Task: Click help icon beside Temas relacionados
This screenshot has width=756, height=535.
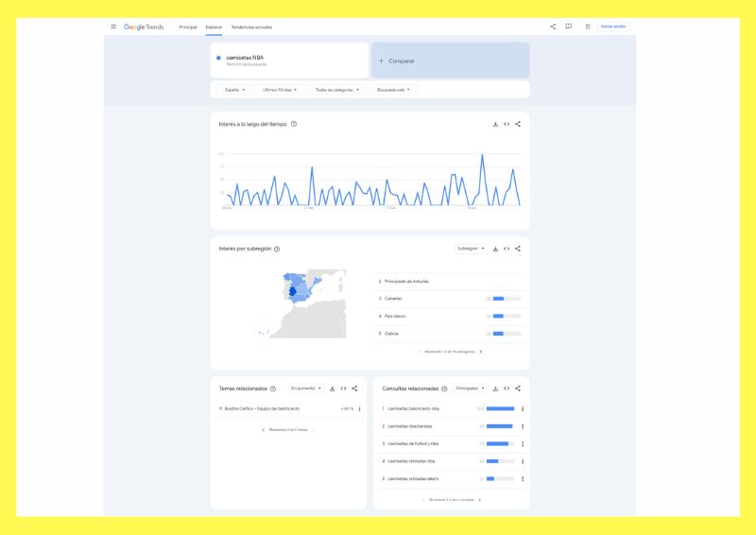Action: (x=273, y=388)
